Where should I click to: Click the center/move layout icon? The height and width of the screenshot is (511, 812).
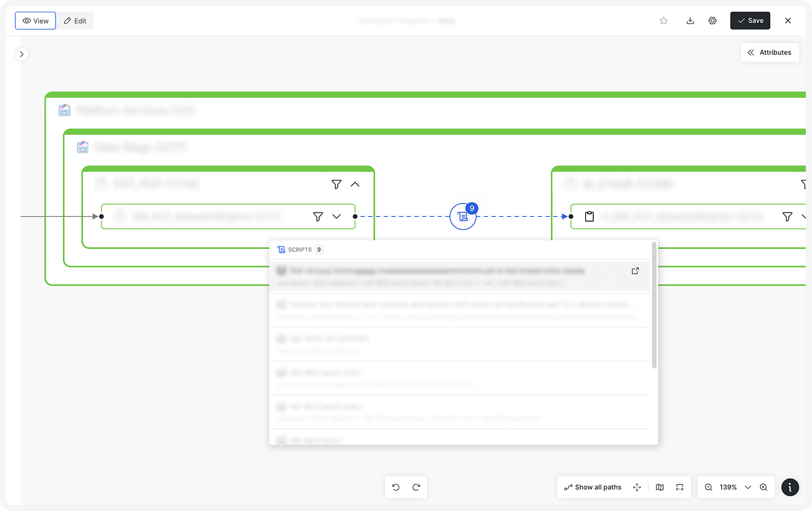click(x=637, y=487)
